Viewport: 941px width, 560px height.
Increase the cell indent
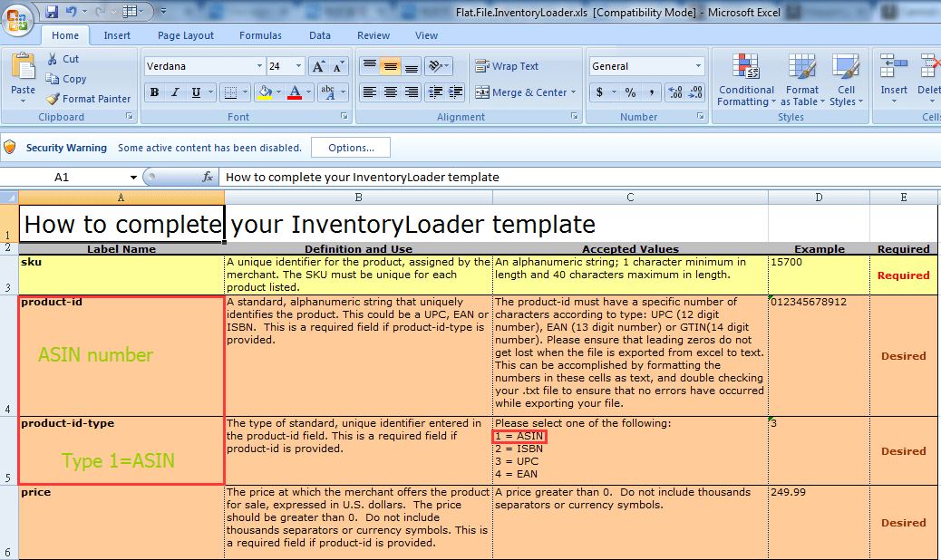tap(455, 92)
